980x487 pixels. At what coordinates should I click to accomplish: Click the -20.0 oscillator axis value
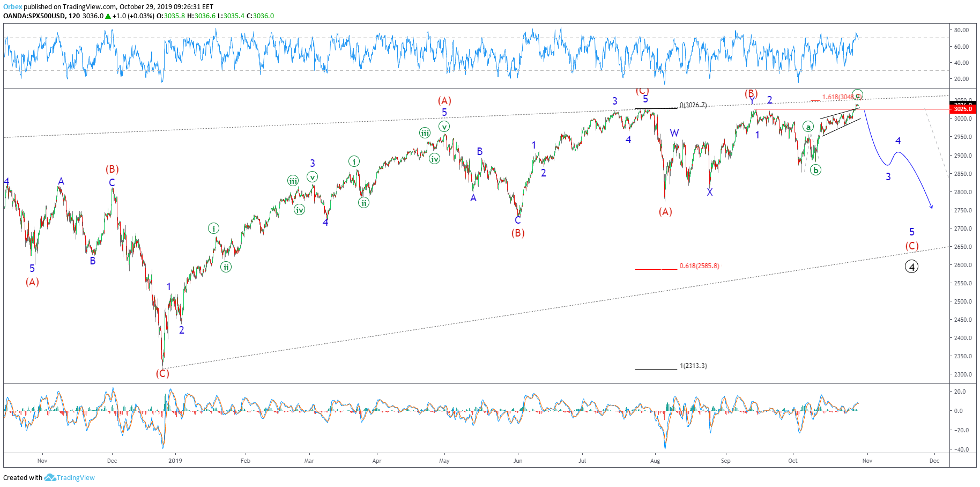pyautogui.click(x=960, y=430)
